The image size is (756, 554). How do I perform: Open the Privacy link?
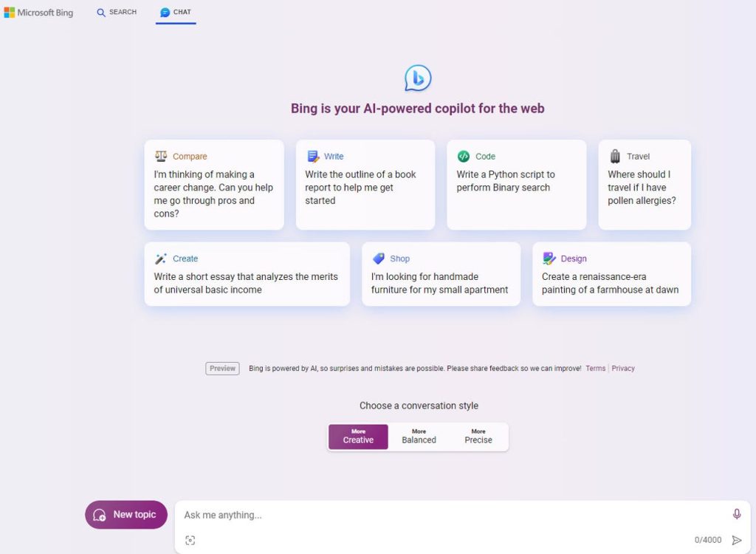point(622,368)
